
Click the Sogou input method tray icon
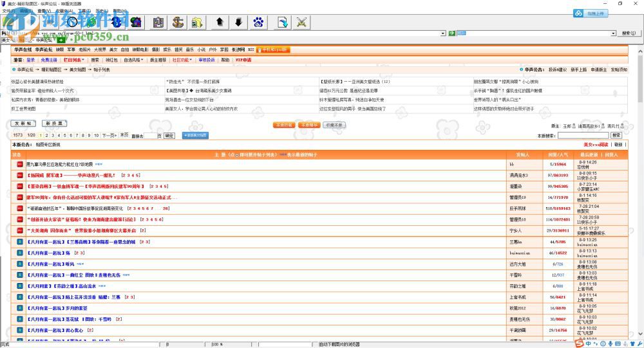[x=580, y=343]
